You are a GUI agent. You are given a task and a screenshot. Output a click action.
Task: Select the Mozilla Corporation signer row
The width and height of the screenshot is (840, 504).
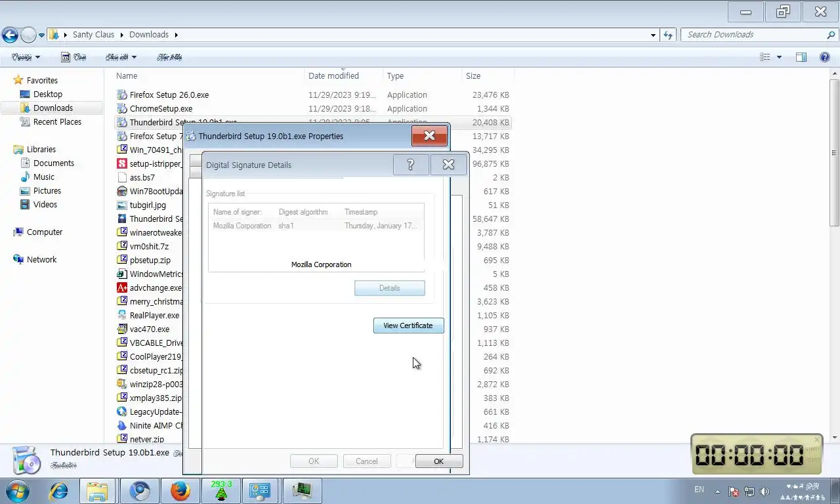coord(316,226)
